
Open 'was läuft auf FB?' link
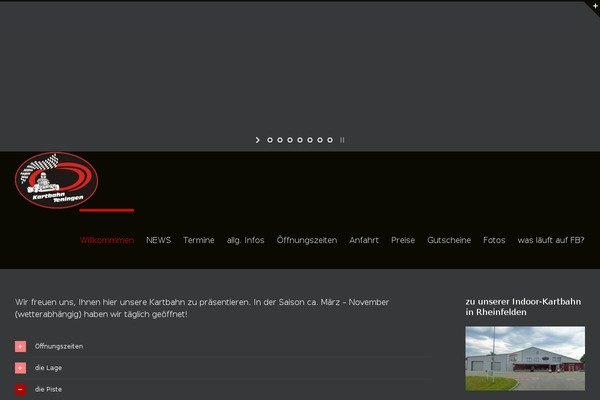click(x=551, y=240)
